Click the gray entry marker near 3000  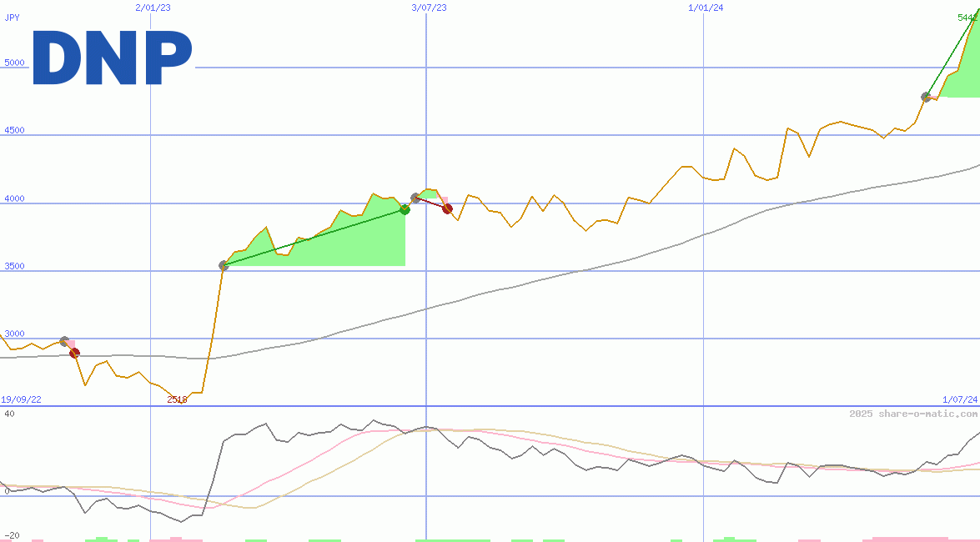tap(64, 341)
